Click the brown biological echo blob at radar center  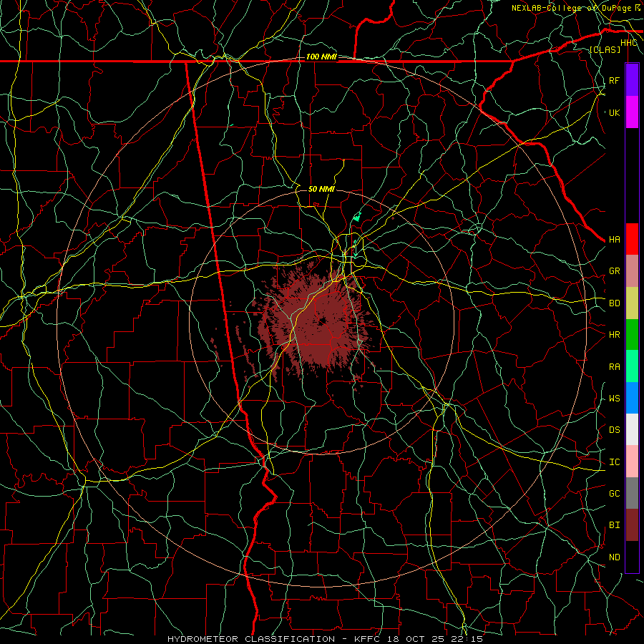tap(317, 323)
